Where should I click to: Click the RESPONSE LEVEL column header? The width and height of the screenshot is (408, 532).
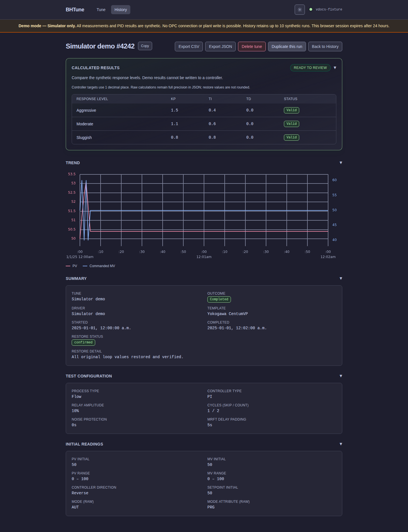click(92, 99)
